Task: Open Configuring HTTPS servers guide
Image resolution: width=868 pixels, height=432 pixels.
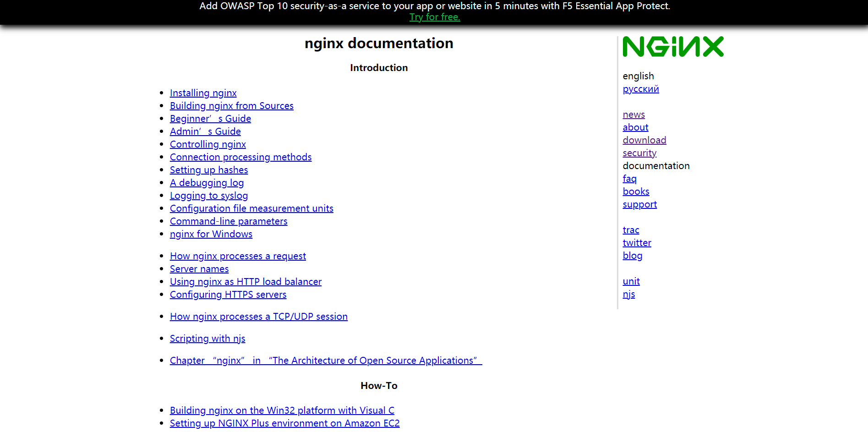Action: tap(228, 295)
